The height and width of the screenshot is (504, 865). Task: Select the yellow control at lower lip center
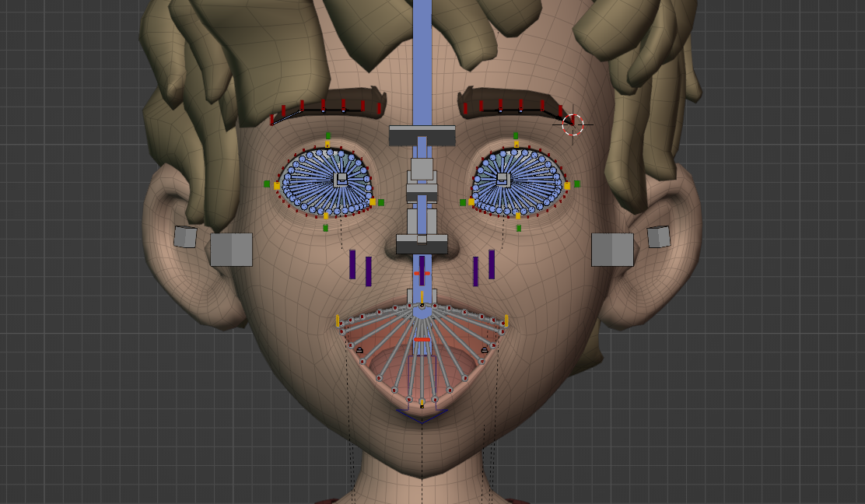click(422, 401)
